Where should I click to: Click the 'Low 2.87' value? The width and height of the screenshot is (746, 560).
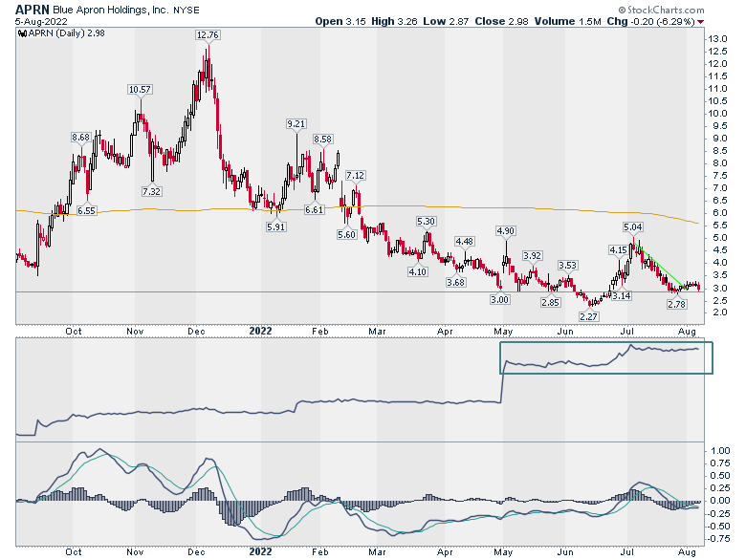tap(446, 21)
